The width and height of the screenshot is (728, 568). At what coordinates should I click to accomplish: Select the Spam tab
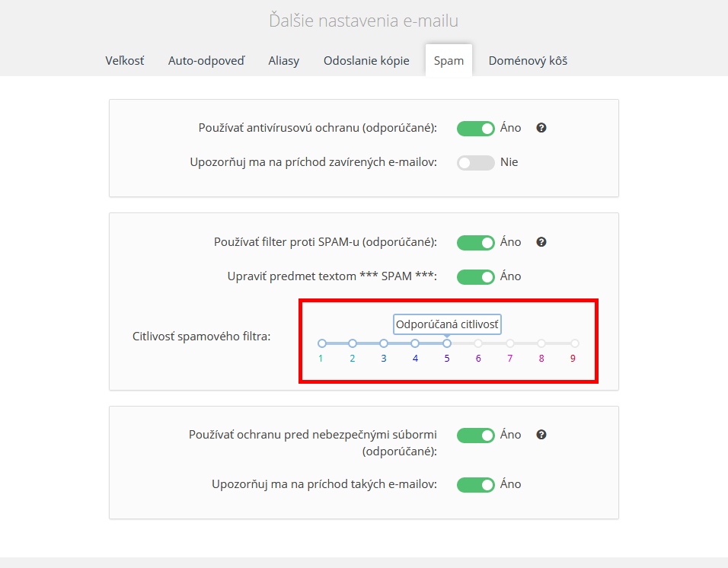coord(449,61)
